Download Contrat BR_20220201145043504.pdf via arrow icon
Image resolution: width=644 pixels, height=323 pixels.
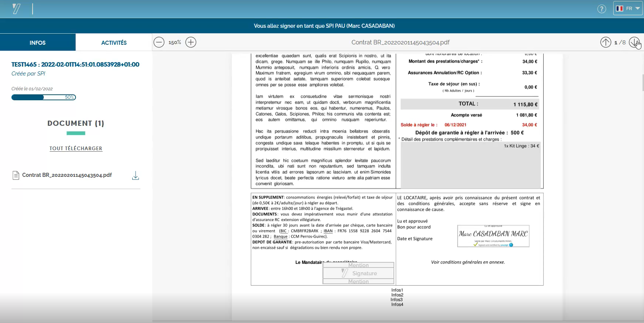click(x=136, y=175)
